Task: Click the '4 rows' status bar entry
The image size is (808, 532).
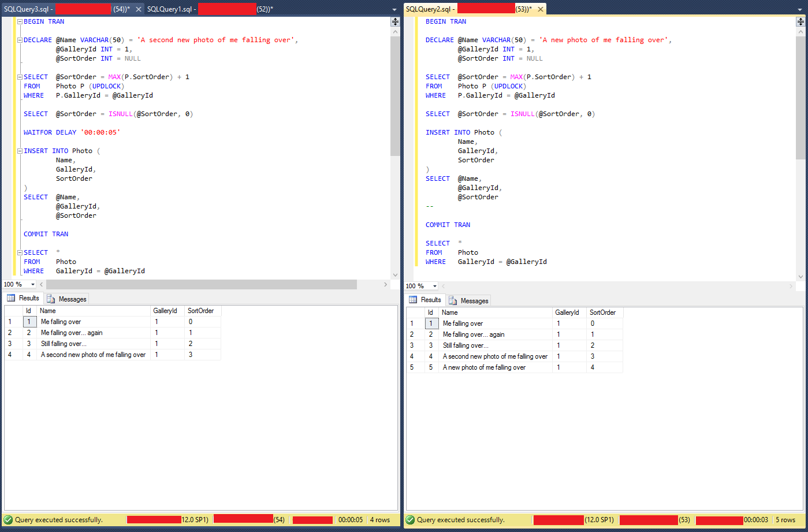Action: [x=379, y=520]
